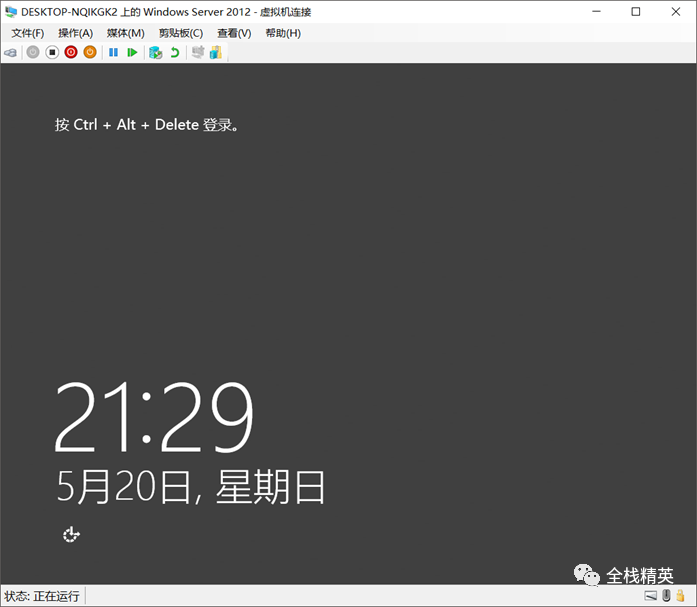Create a checkpoint with the server-play icon
This screenshot has height=607, width=697.
[x=156, y=52]
